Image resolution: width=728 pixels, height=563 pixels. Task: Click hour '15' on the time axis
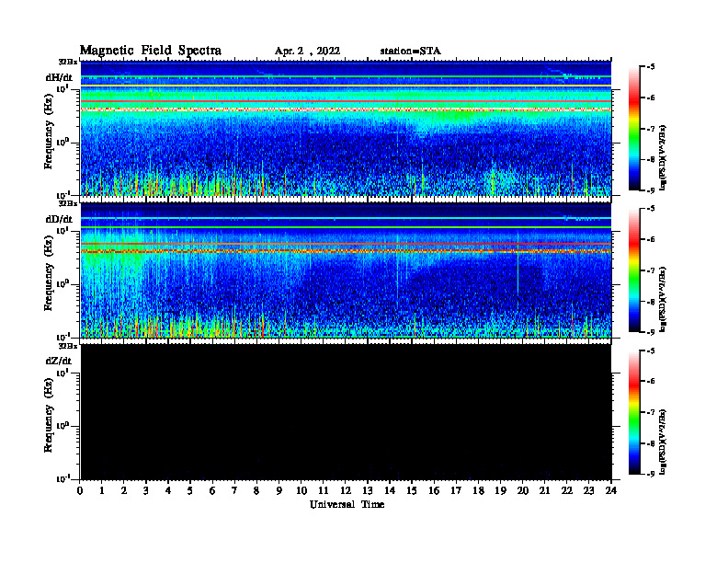412,491
